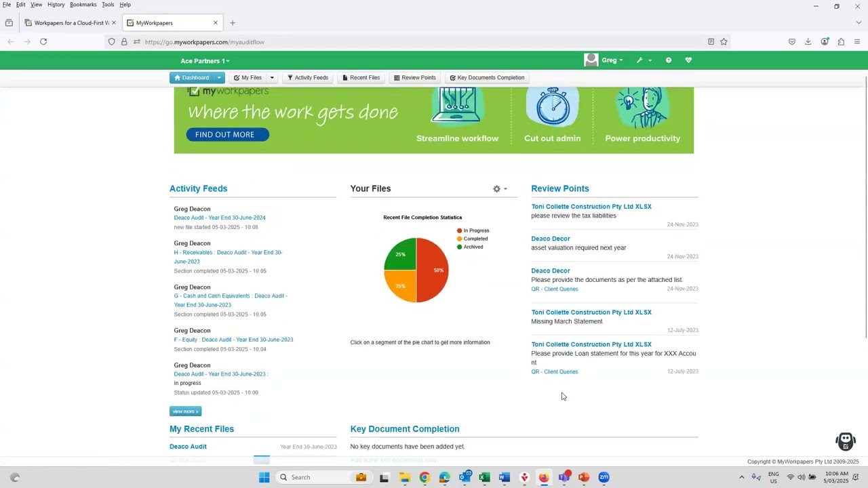Open the chat bot mascot icon
The width and height of the screenshot is (868, 488).
point(846,441)
